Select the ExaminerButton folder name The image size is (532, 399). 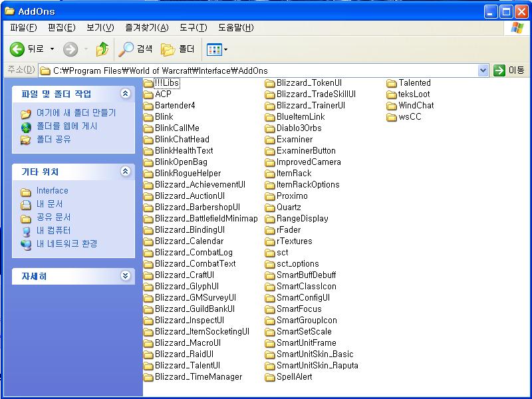(x=306, y=151)
